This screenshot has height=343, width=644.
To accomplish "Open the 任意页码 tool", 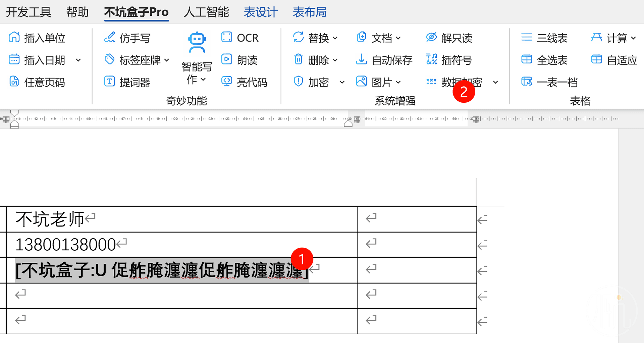I will click(37, 82).
